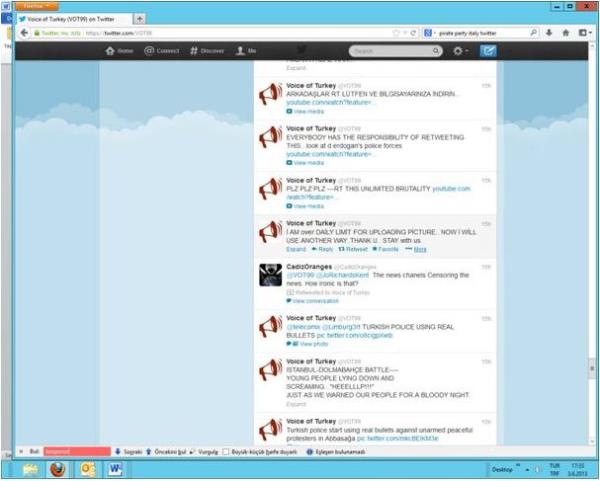This screenshot has width=600, height=481.
Task: Go back with the browser back arrow
Action: click(24, 33)
